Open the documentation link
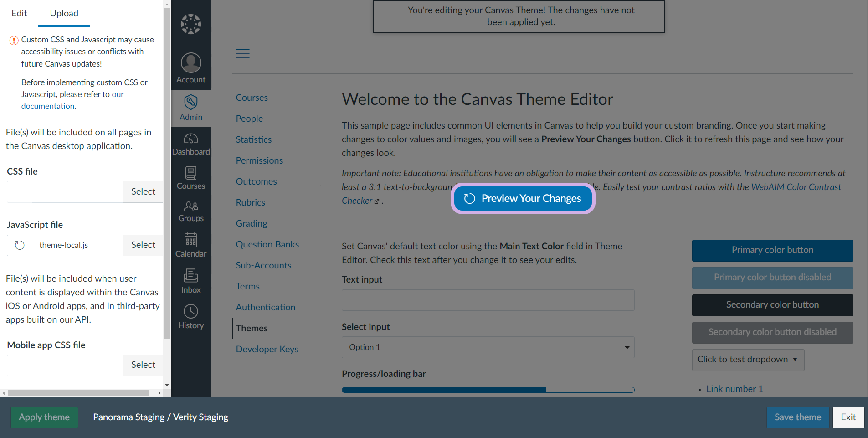 pos(48,106)
